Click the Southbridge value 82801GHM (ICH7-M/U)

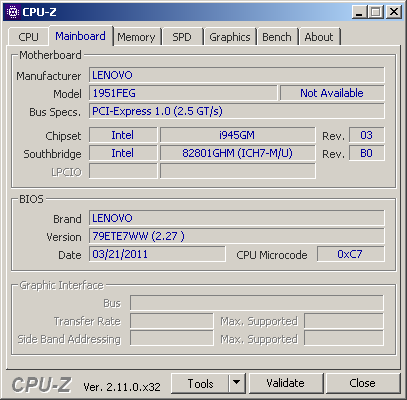[237, 153]
